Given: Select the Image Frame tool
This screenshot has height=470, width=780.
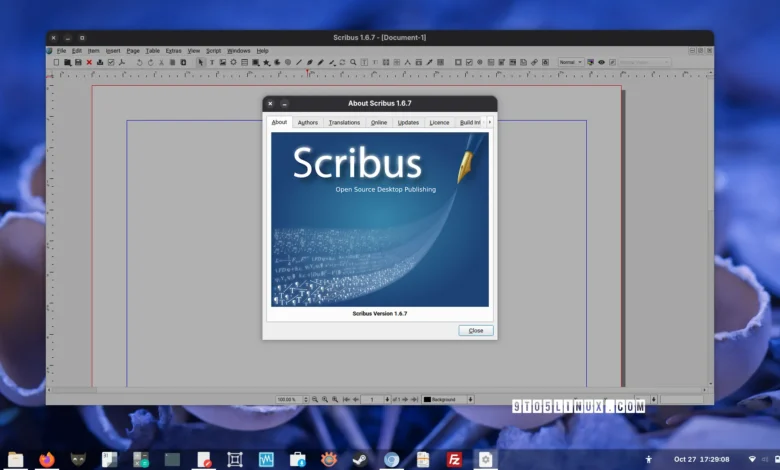Looking at the screenshot, I should [x=222, y=62].
